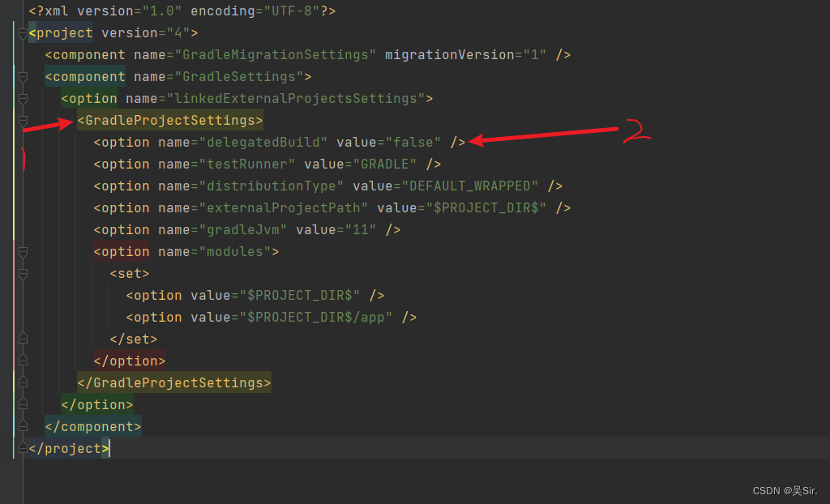Collapse the linkedExternalProjectsSettings option fold marker
The image size is (830, 504).
point(23,99)
